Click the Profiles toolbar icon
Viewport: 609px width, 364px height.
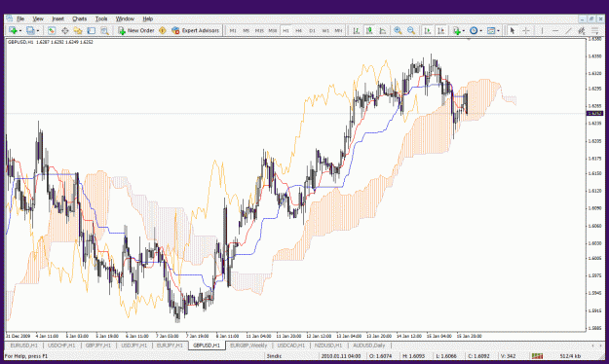30,30
